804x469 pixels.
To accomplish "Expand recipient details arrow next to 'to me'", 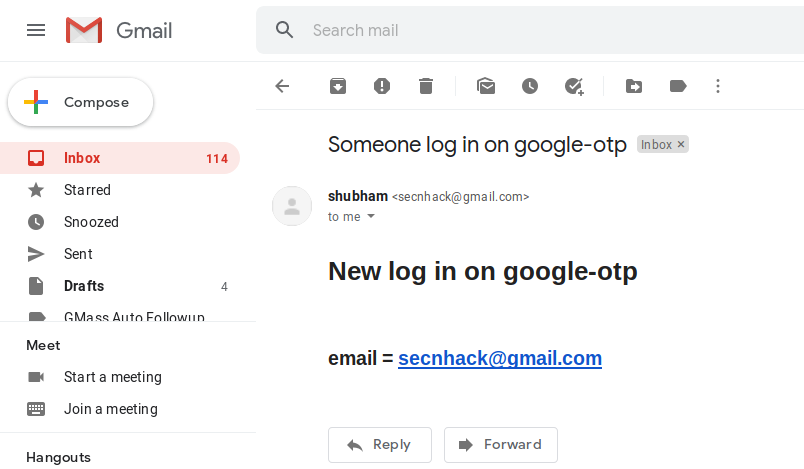I will pos(371,216).
